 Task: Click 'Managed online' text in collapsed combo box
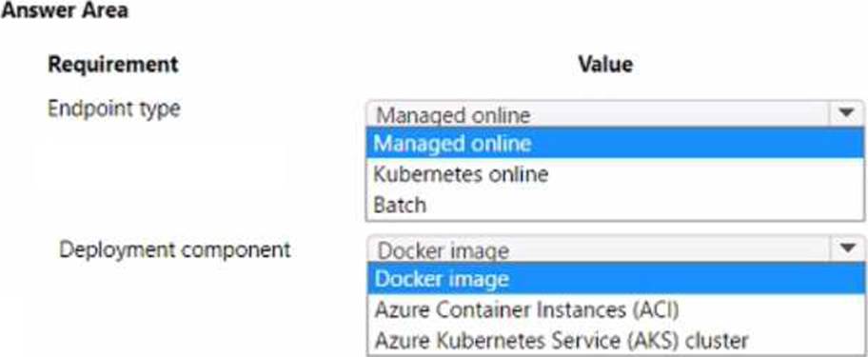pos(453,115)
